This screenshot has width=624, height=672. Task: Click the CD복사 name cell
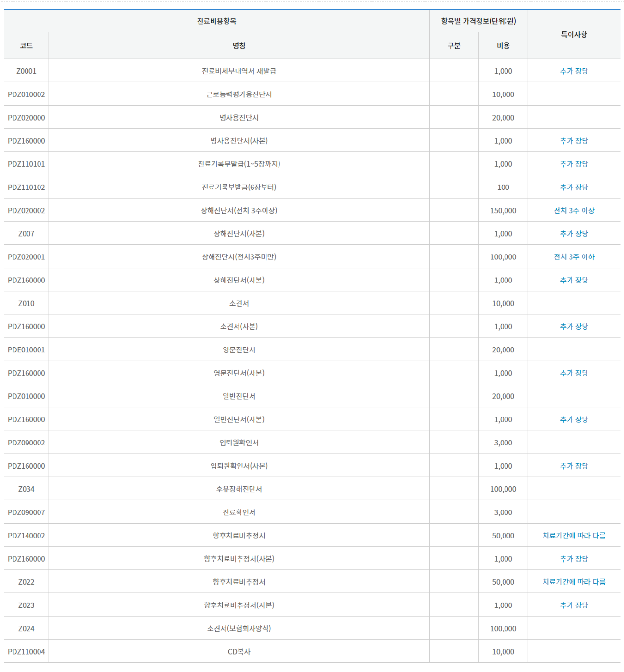pyautogui.click(x=239, y=652)
